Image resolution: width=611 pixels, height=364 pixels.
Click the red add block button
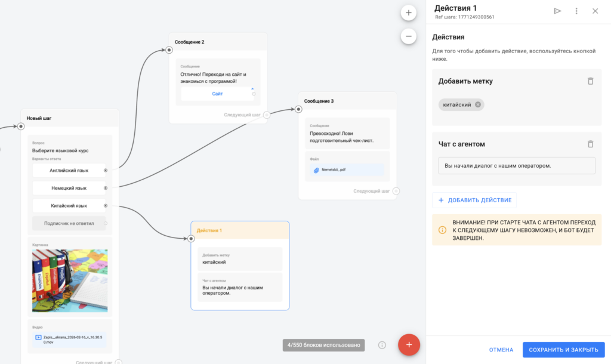click(x=409, y=344)
